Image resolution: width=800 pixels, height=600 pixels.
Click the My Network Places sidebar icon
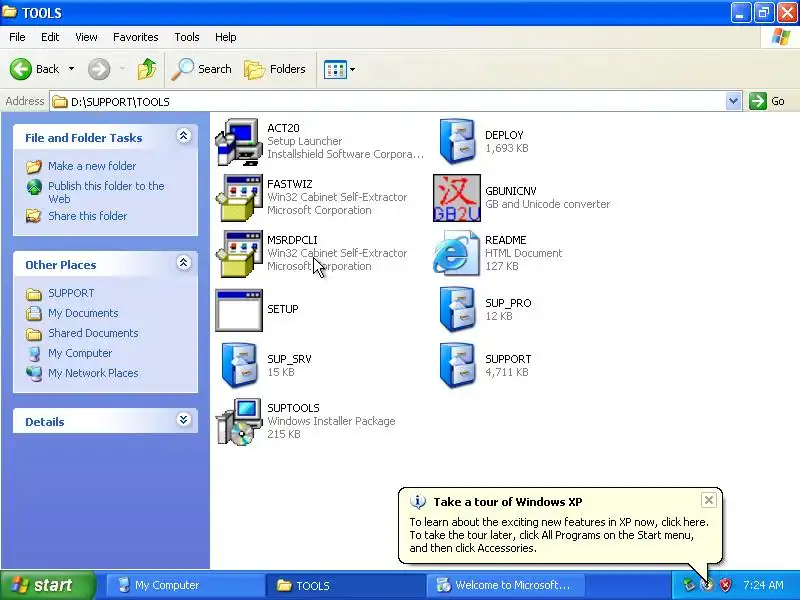tap(34, 373)
